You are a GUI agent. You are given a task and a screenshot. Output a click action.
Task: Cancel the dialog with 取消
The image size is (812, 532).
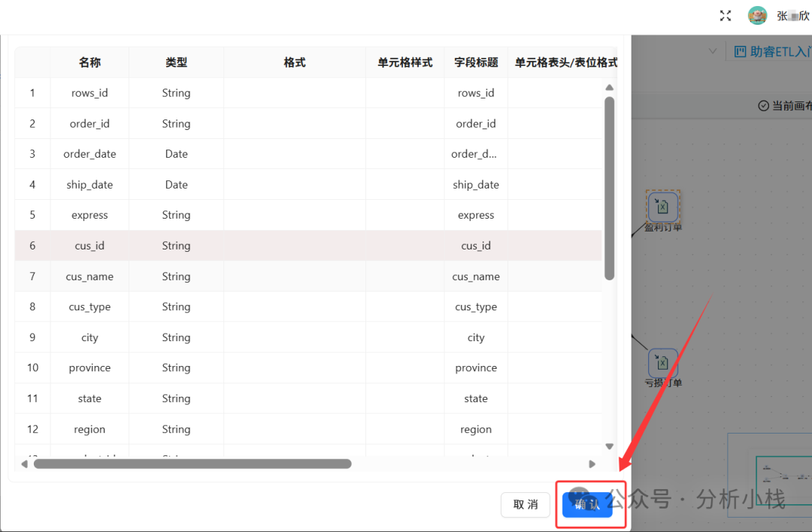point(525,504)
